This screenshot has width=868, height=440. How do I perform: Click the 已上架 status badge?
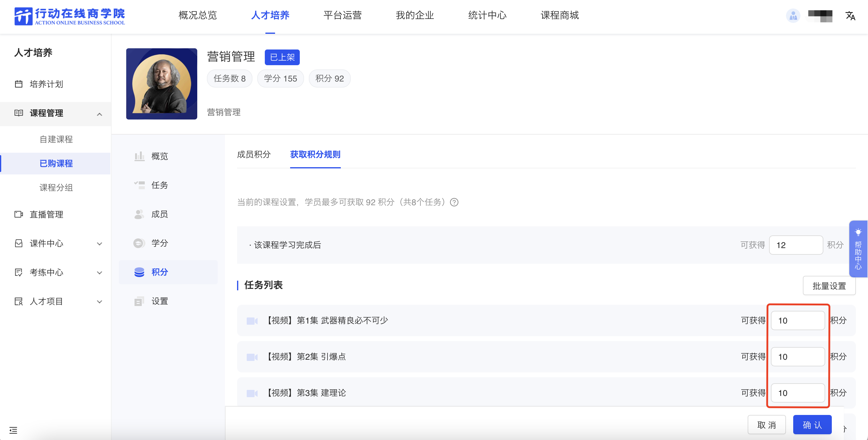coord(282,57)
